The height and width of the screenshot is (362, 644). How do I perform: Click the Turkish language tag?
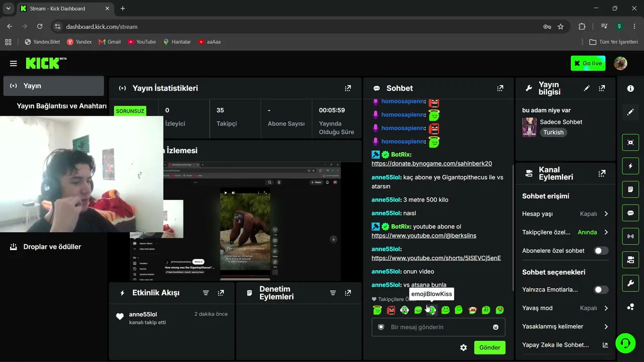pyautogui.click(x=553, y=132)
